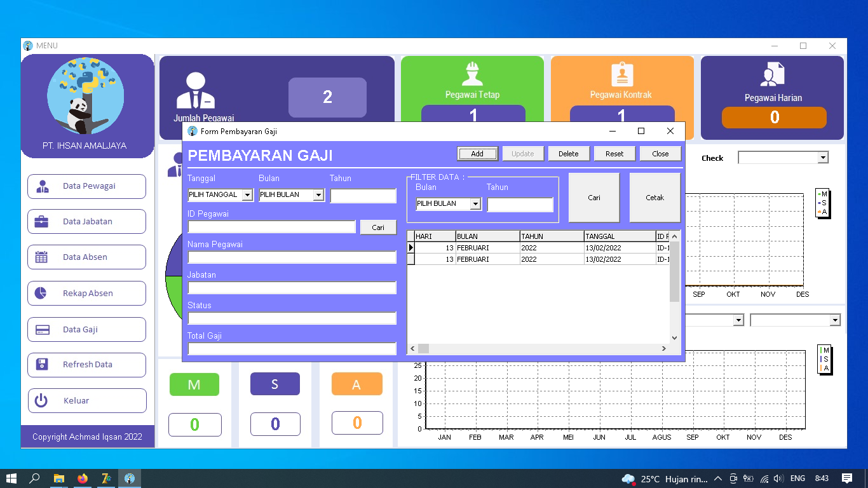Open the PILIH TANGGAL dropdown
This screenshot has height=488, width=868.
248,195
